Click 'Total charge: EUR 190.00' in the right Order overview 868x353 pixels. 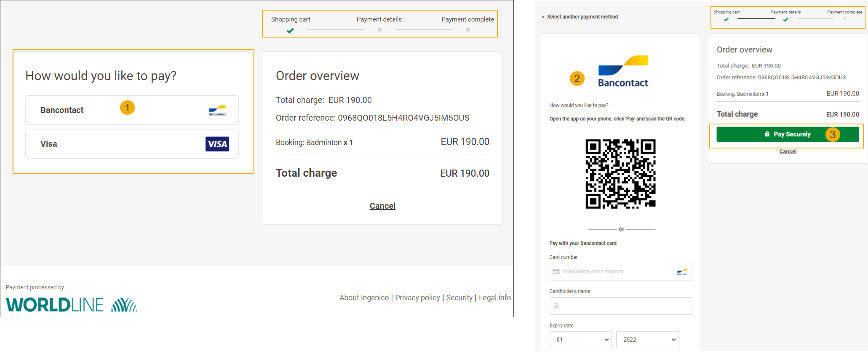(x=749, y=66)
